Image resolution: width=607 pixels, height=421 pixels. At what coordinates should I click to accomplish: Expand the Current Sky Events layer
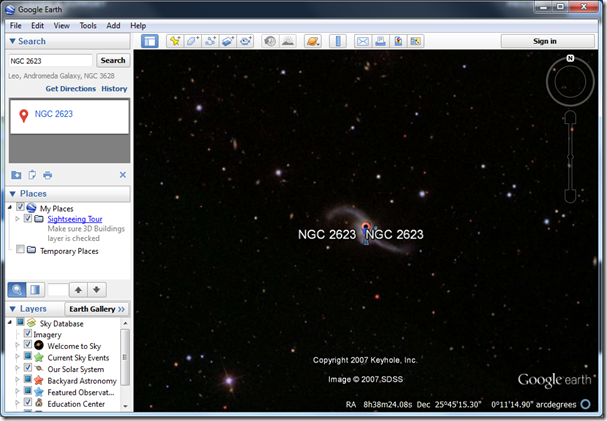click(x=17, y=356)
